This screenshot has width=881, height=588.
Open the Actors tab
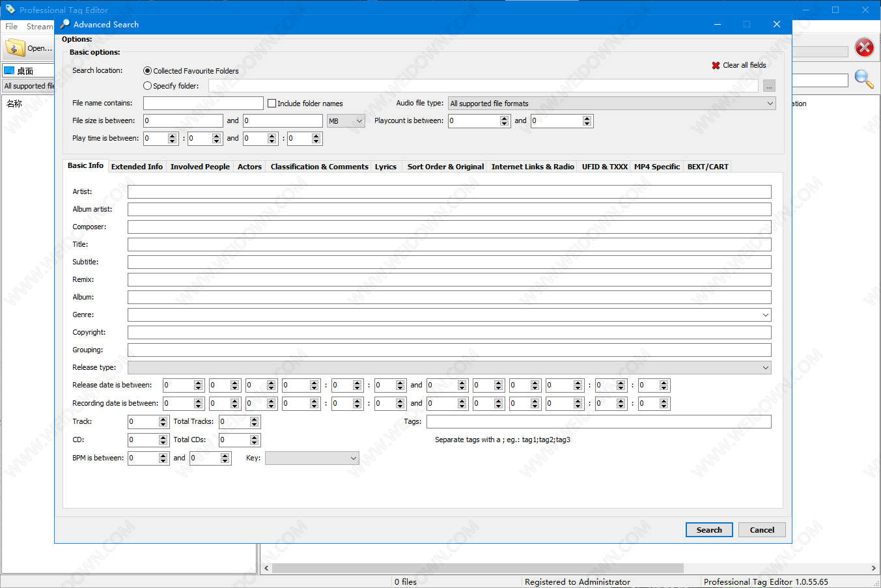point(249,167)
